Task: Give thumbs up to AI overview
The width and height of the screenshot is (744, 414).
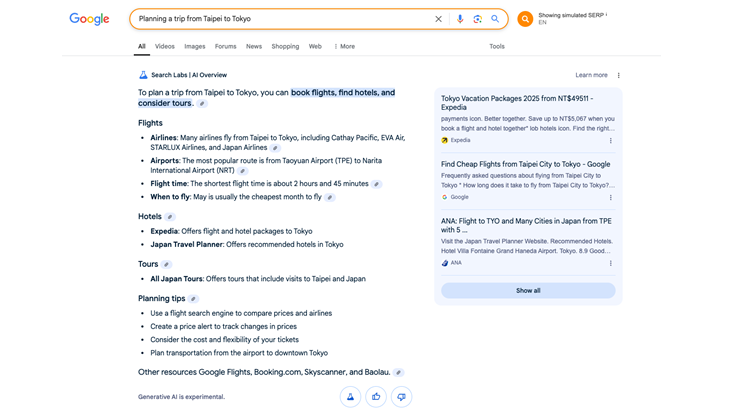Action: 376,397
